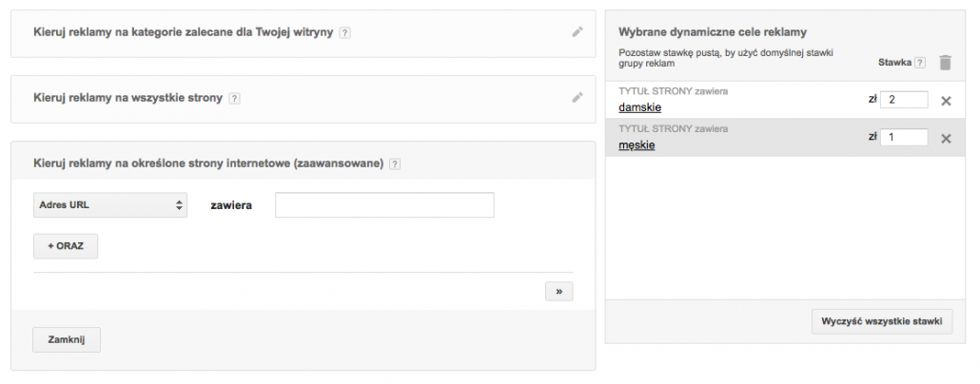
Task: Click pencil icon for 'wszystkie strony' section
Action: 577,97
